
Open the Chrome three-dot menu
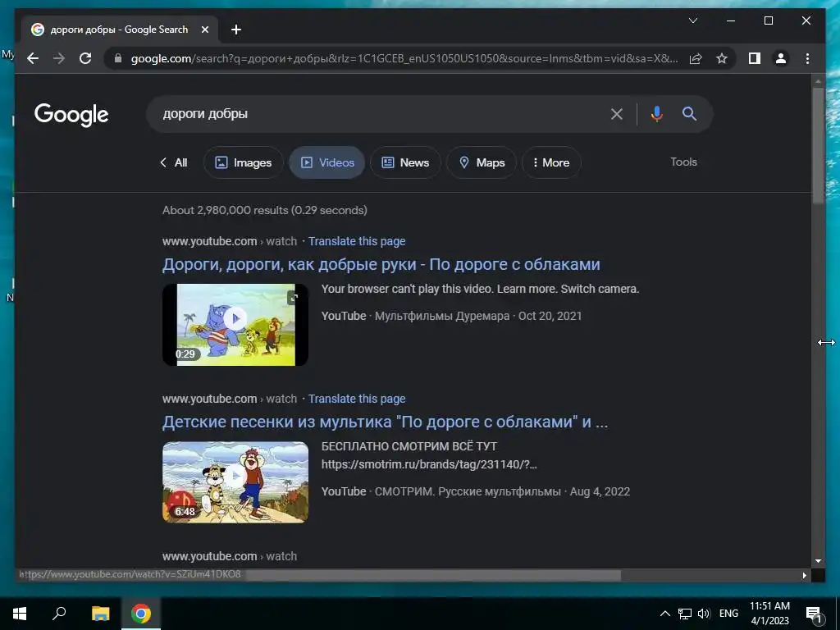[x=807, y=58]
